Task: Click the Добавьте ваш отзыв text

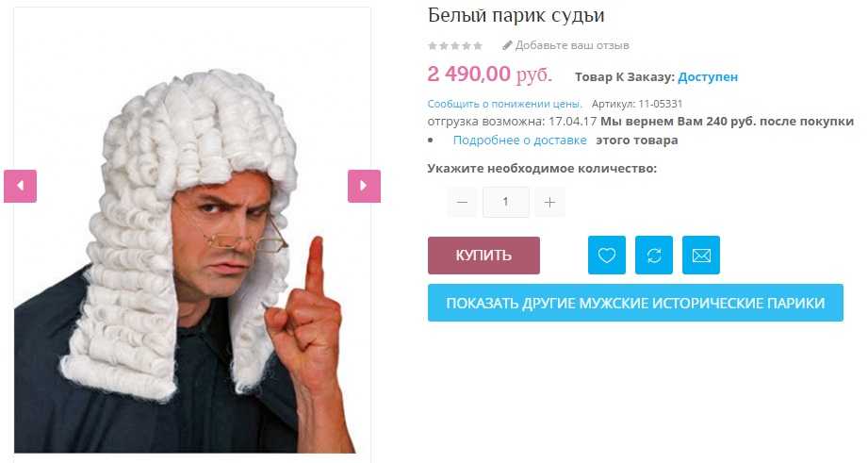Action: click(x=572, y=45)
